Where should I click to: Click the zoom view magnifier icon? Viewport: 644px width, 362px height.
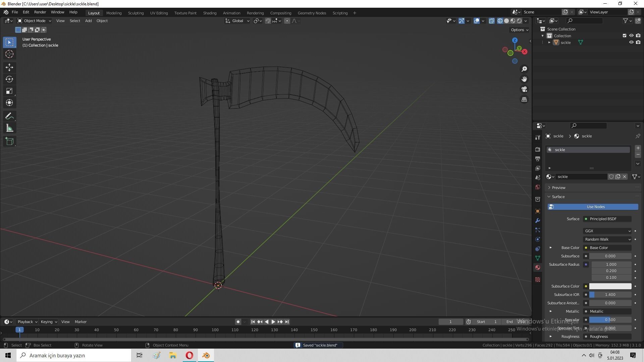[524, 69]
